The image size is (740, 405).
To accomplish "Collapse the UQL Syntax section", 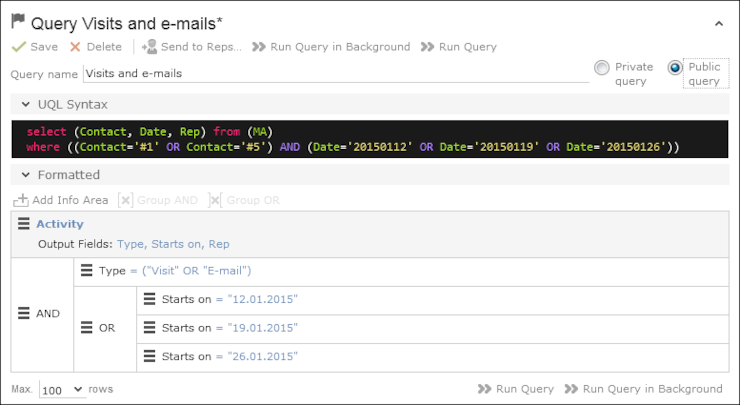I will [x=25, y=104].
